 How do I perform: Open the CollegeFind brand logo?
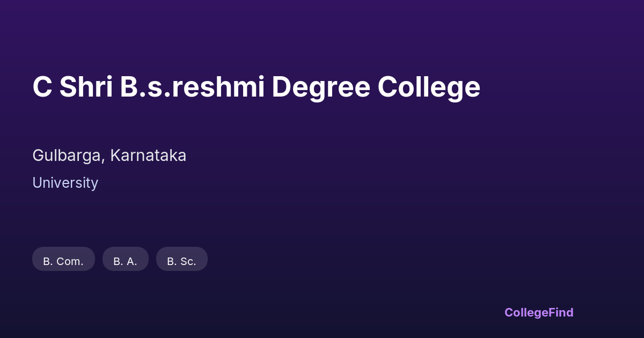pyautogui.click(x=538, y=312)
